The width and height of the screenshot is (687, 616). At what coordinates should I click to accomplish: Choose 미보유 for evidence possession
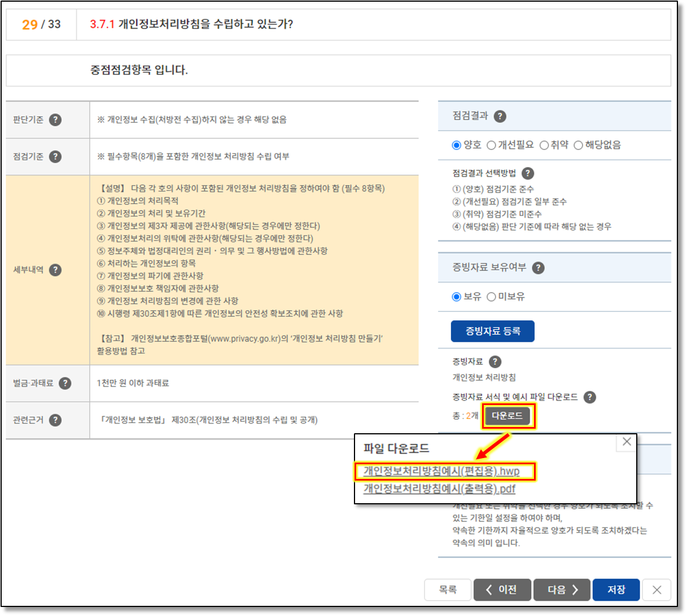pyautogui.click(x=491, y=297)
